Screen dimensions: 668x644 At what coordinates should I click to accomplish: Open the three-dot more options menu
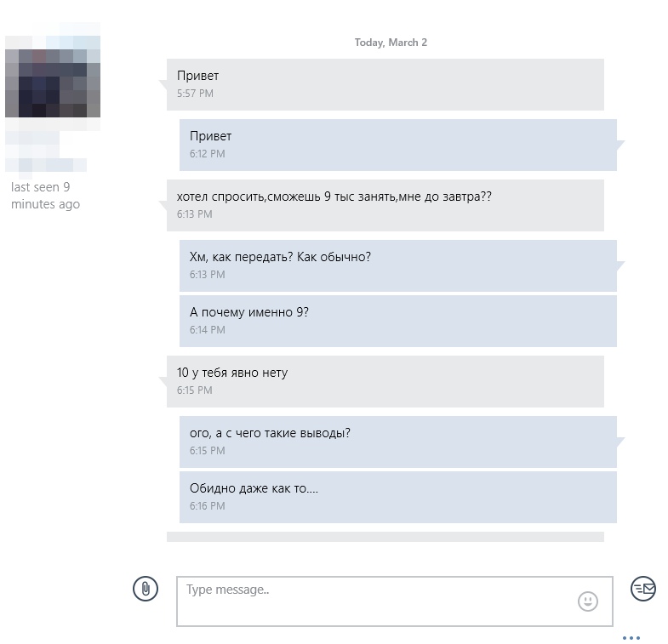pyautogui.click(x=631, y=637)
